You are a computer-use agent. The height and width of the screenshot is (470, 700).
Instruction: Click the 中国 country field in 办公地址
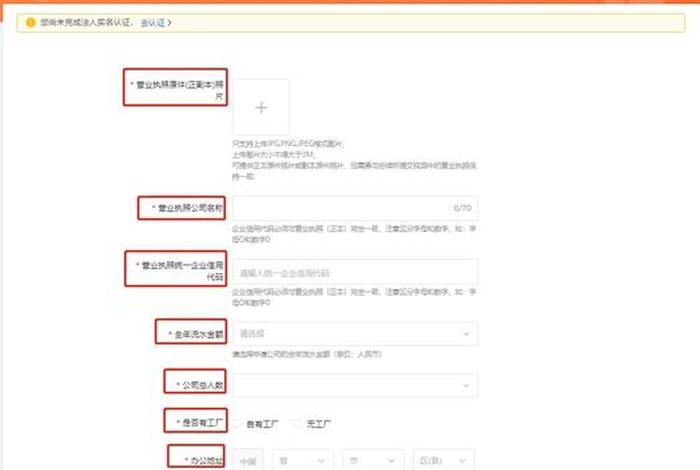(248, 460)
